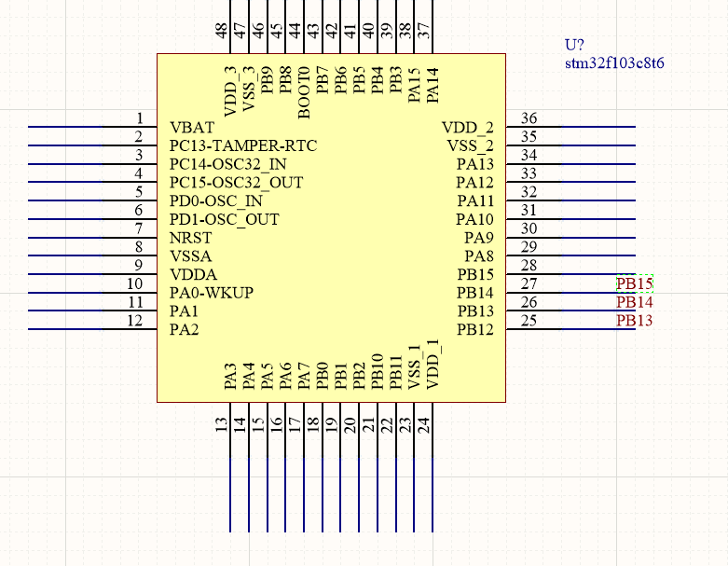Select the VDDA pin label

click(x=194, y=274)
